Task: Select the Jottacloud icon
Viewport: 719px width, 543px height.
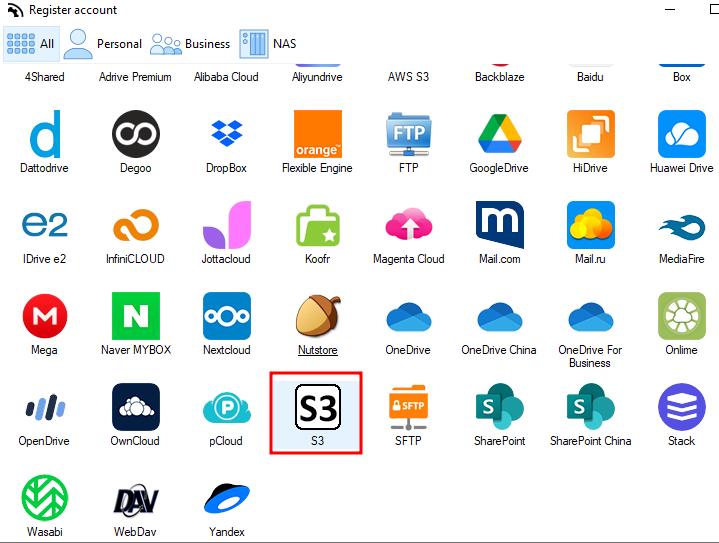Action: point(227,225)
